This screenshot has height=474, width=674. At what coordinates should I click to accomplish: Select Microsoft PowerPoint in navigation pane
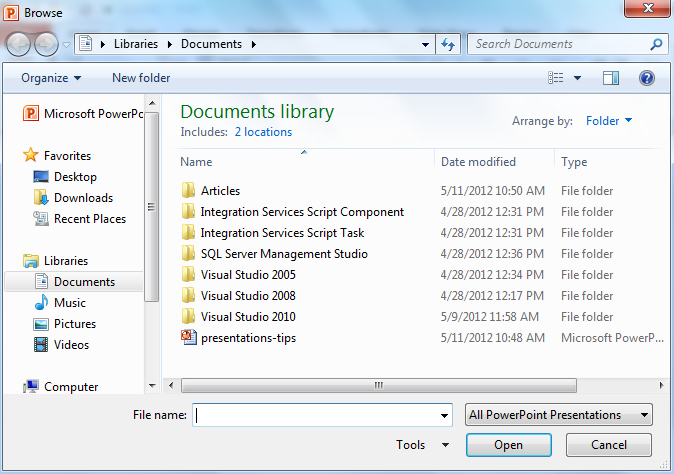tap(83, 113)
